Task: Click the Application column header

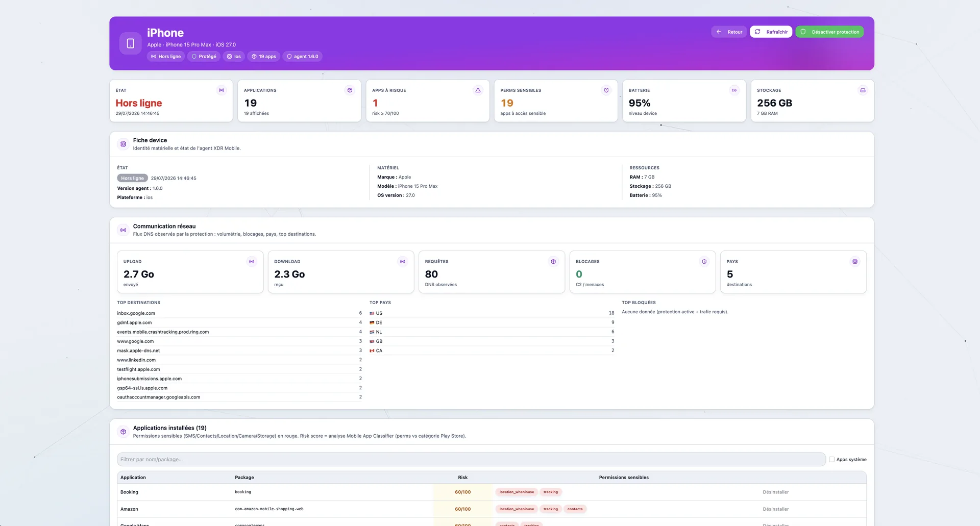Action: point(133,478)
